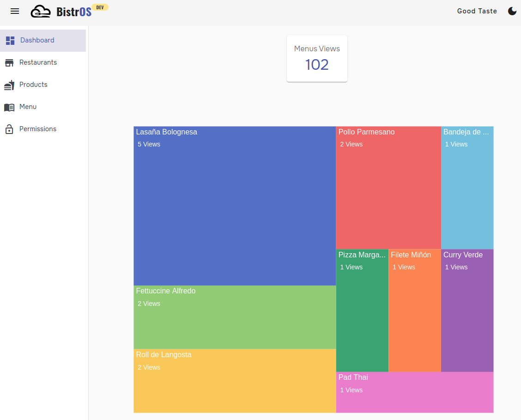Select the Roll de Langosta yellow block
This screenshot has height=420, width=521.
pos(235,380)
